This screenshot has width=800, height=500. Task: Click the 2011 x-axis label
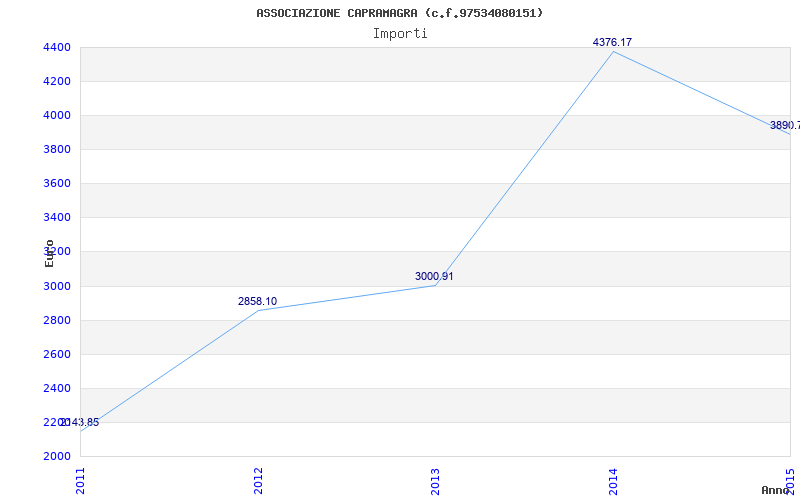[x=81, y=481]
